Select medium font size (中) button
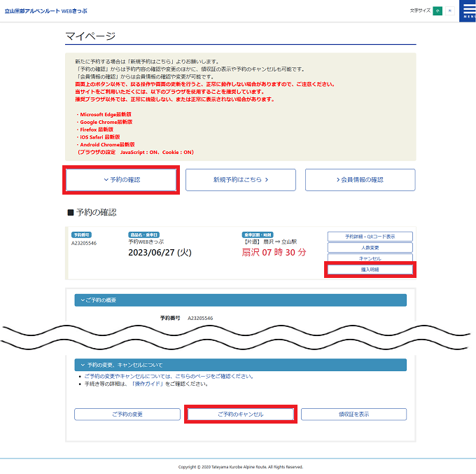476x474 pixels. (x=437, y=11)
